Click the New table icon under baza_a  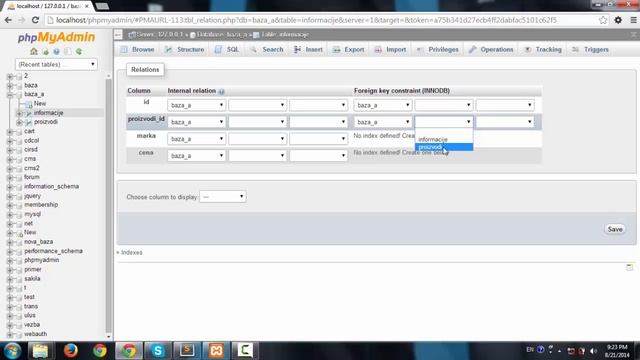29,104
